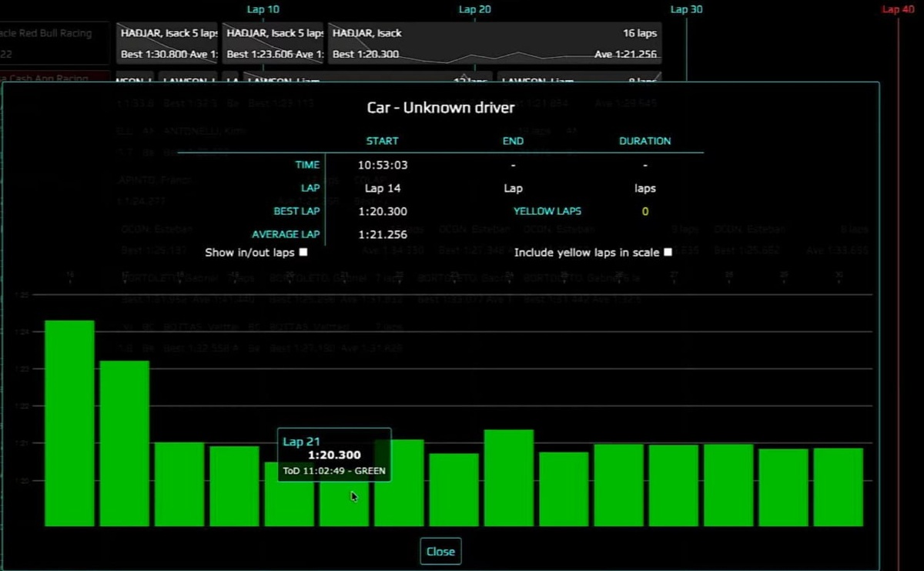Image resolution: width=924 pixels, height=571 pixels.
Task: Click the lap 27 bar in chart
Action: click(x=674, y=485)
